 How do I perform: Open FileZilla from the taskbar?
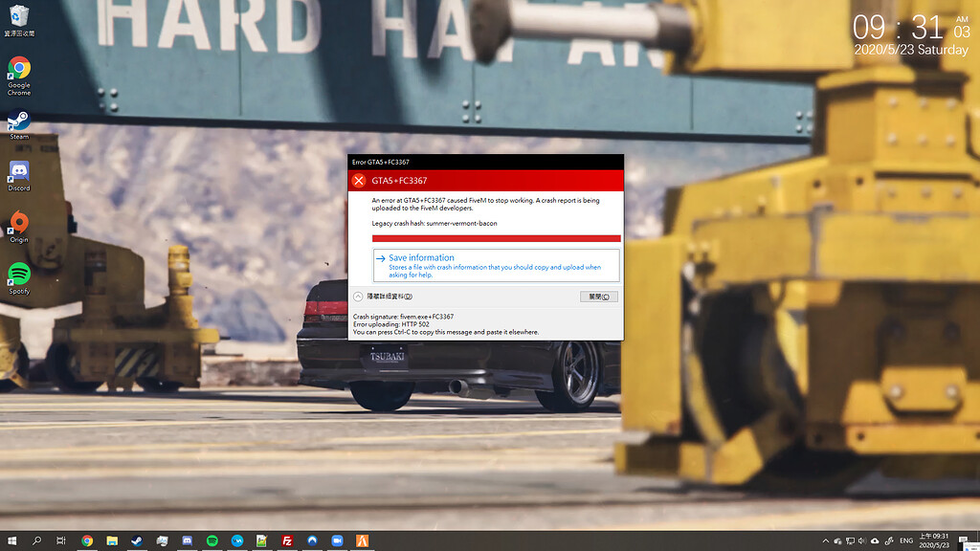287,541
